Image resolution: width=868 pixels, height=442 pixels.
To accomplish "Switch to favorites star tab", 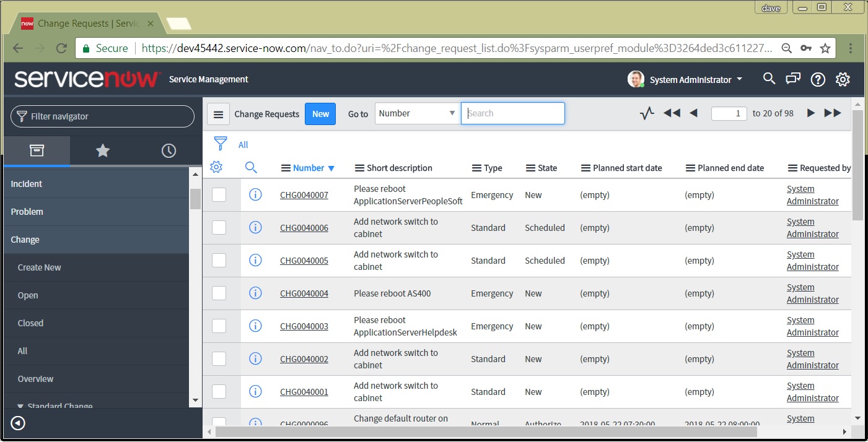I will (x=103, y=150).
